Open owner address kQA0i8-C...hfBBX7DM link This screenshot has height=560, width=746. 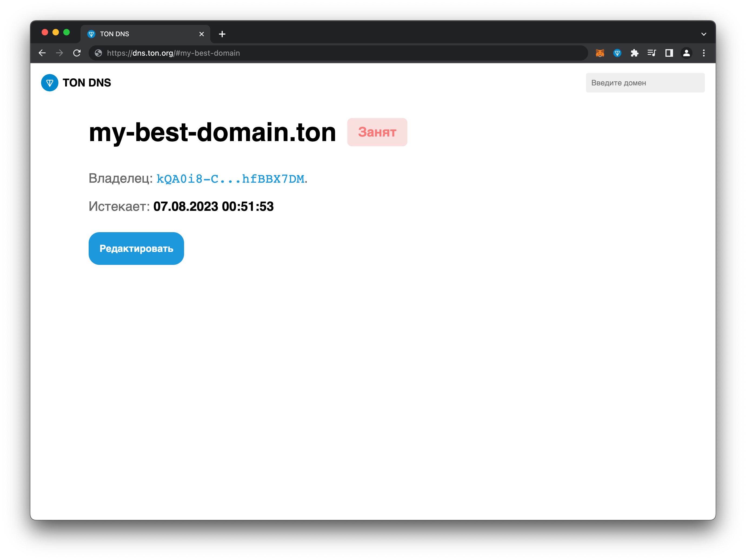coord(230,179)
